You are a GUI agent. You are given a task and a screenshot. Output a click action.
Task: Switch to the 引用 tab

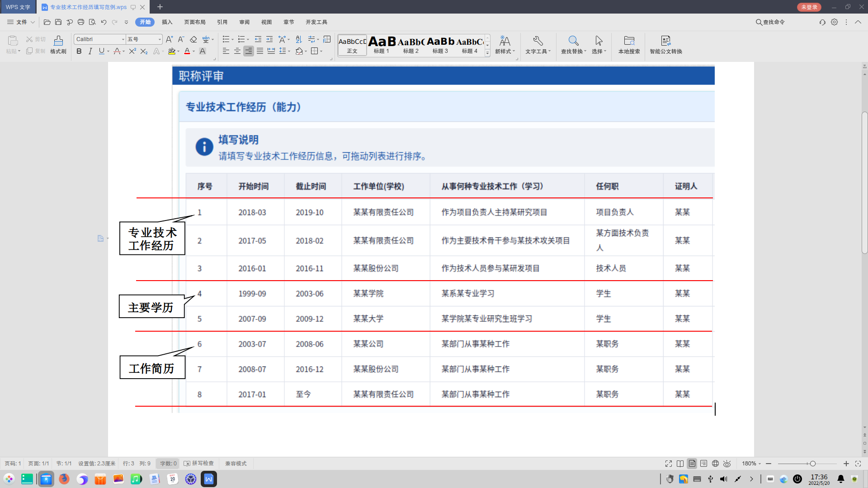(222, 22)
